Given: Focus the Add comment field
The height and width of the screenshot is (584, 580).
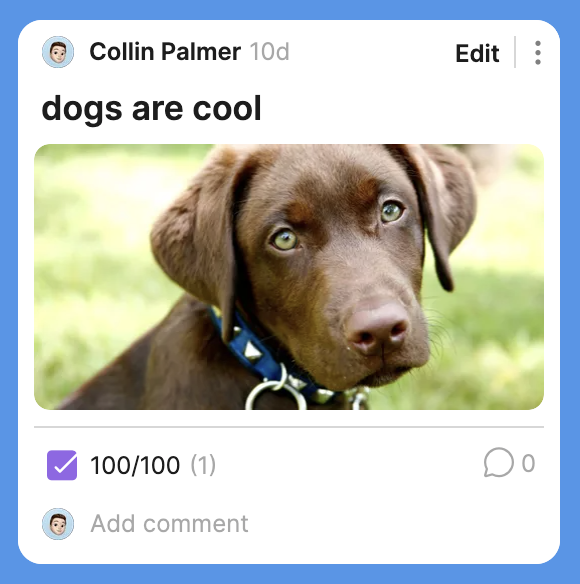Looking at the screenshot, I should click(169, 524).
